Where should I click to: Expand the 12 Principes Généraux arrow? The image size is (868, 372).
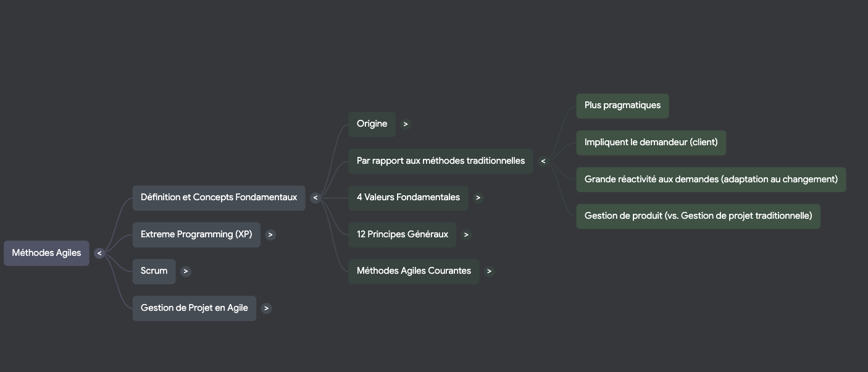click(x=466, y=235)
